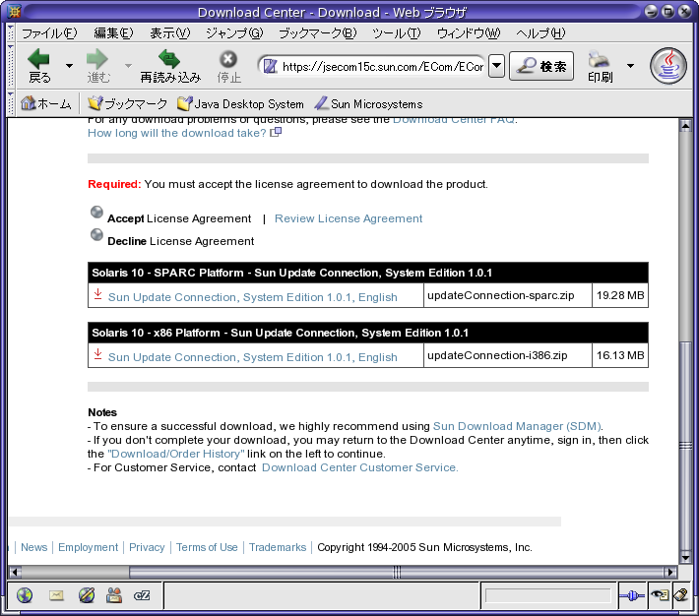Download x86 Sun Update Connection English link

click(x=252, y=357)
